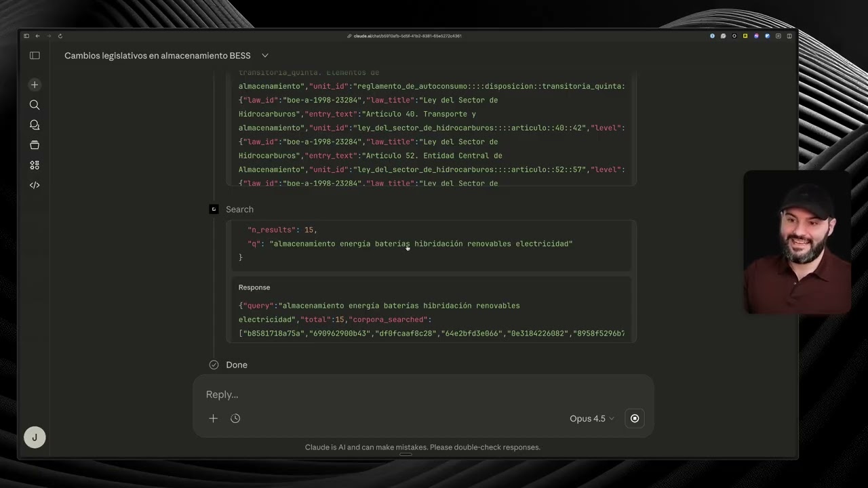
Task: Click the line 'Hidrocarburos","entry_text":"Artículo 40. Transporte y'
Action: pyautogui.click(x=357, y=114)
